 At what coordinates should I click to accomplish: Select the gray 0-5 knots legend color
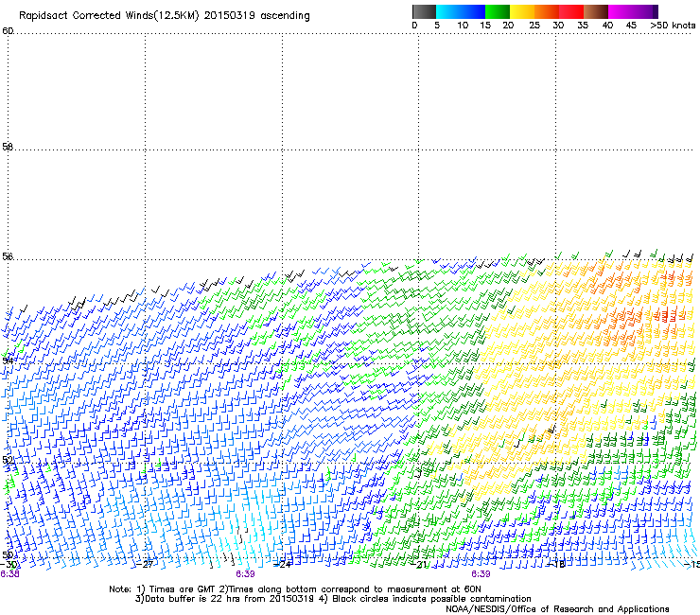[x=424, y=11]
